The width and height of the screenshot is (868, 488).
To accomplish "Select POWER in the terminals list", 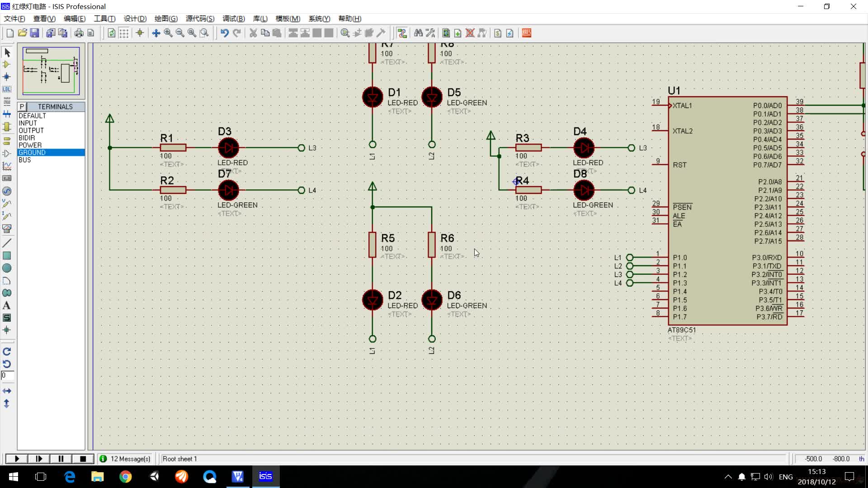I will tap(30, 145).
